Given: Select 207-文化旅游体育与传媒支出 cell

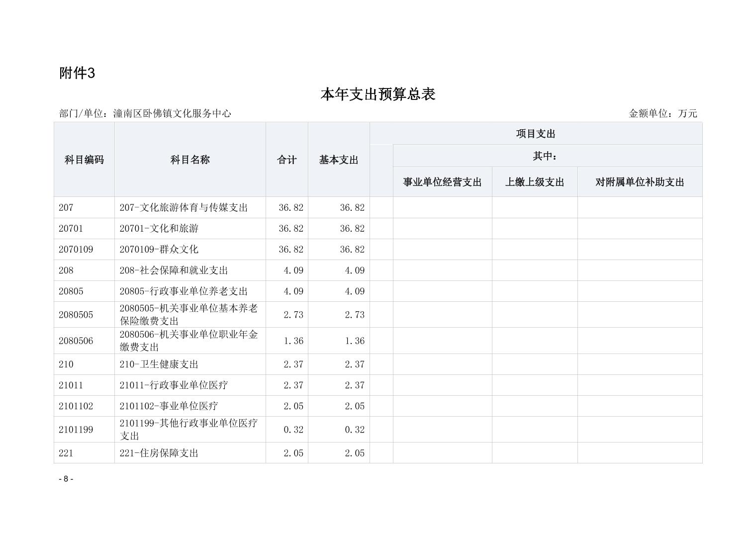Looking at the screenshot, I should point(190,207).
